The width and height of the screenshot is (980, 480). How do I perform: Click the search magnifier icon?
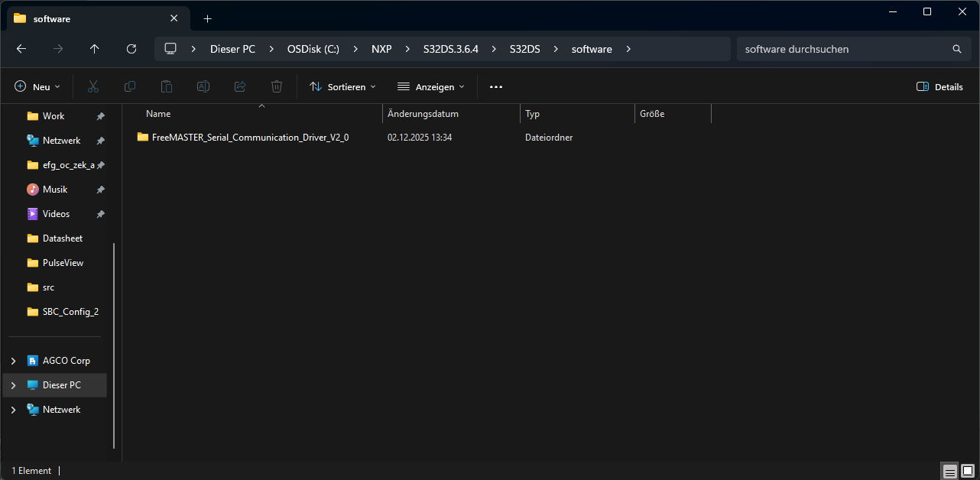(x=956, y=49)
